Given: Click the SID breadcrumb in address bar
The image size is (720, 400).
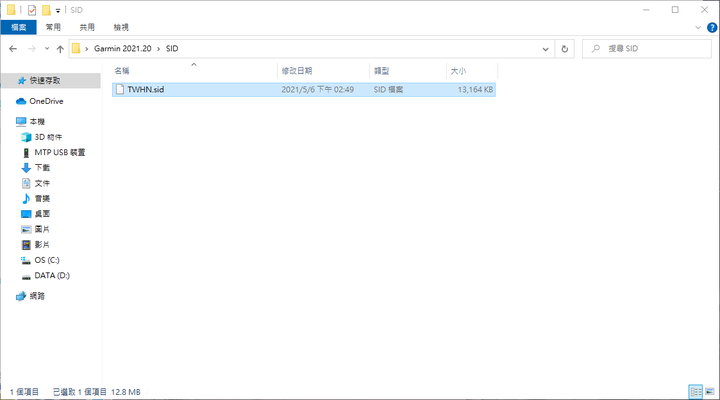Looking at the screenshot, I should coord(172,49).
